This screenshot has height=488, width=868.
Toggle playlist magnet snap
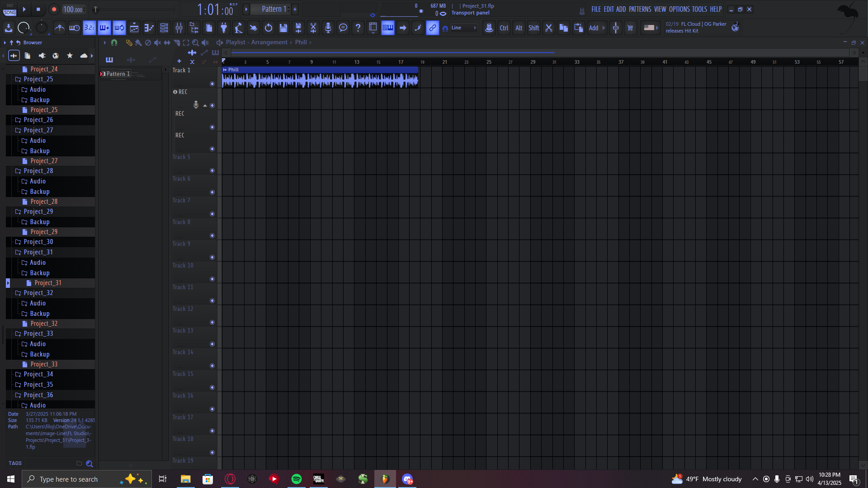[114, 42]
